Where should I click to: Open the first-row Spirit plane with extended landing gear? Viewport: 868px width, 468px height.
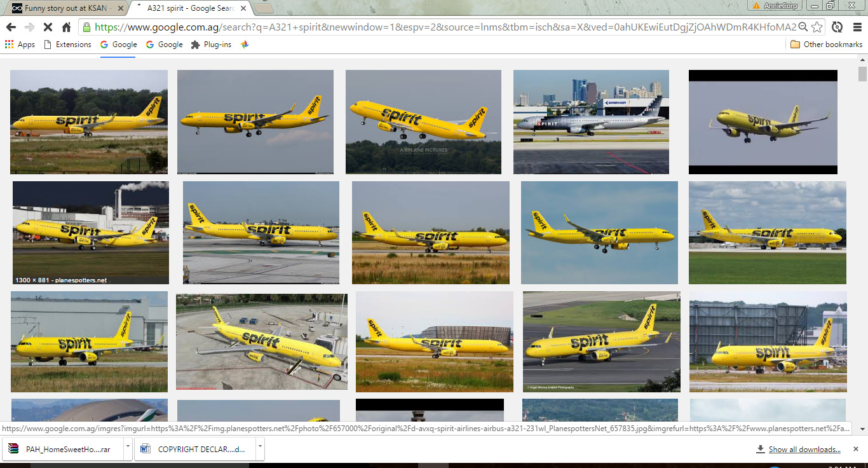(x=255, y=122)
